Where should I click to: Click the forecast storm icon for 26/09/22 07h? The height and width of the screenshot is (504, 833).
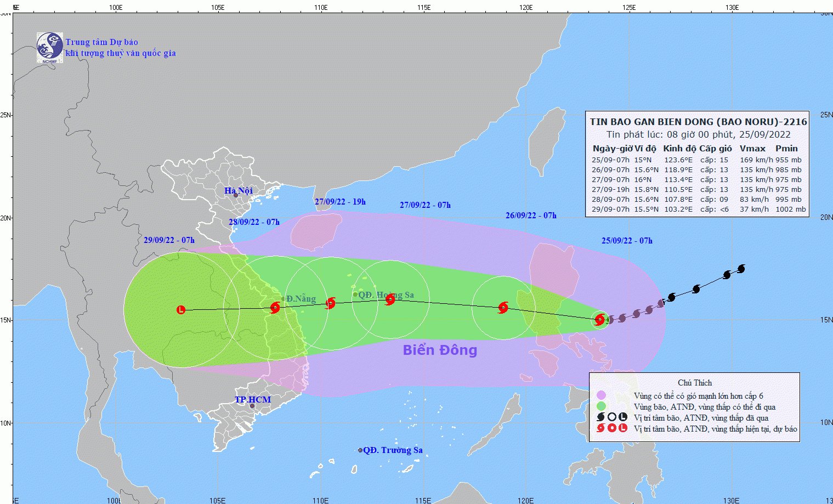(503, 308)
